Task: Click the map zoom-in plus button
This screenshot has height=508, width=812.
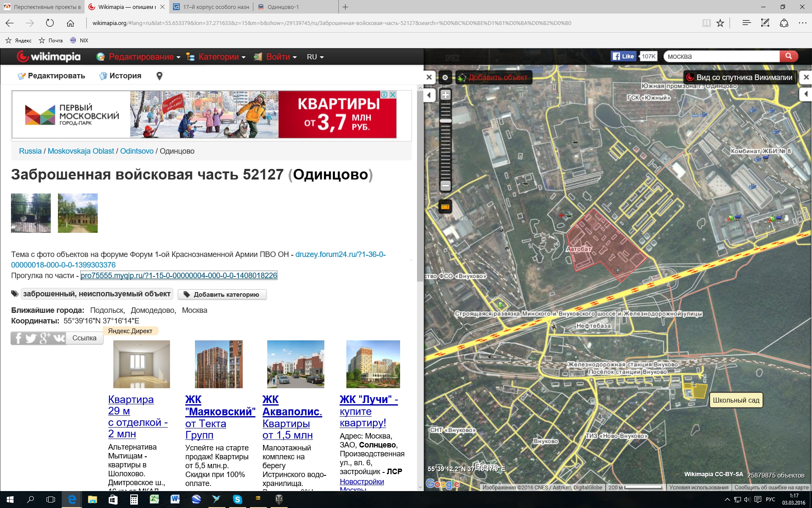Action: [445, 95]
